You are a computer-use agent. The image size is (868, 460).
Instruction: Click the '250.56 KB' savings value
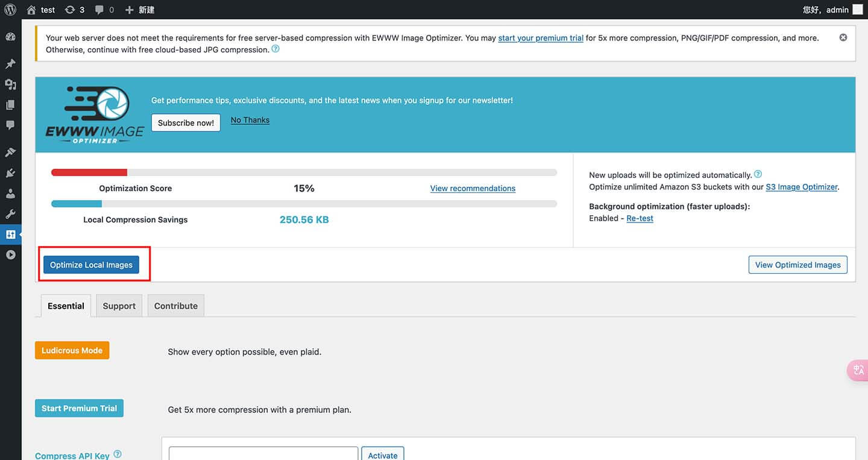[304, 219]
